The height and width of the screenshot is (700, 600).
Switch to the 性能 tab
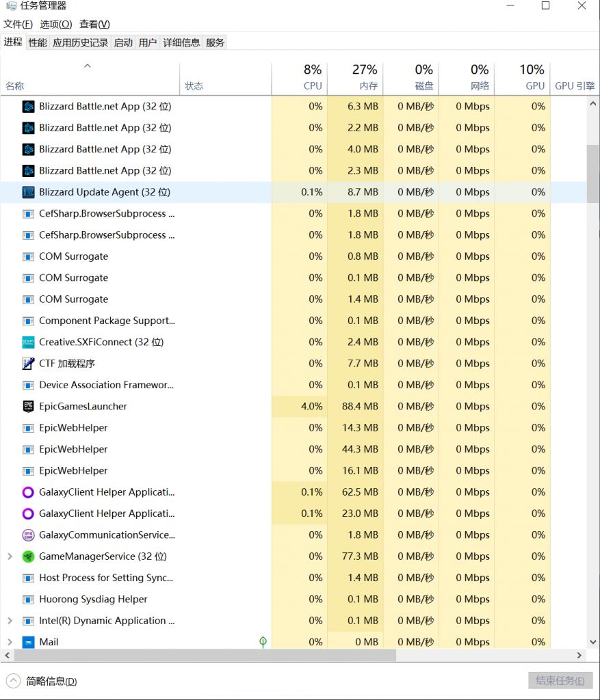coord(38,43)
